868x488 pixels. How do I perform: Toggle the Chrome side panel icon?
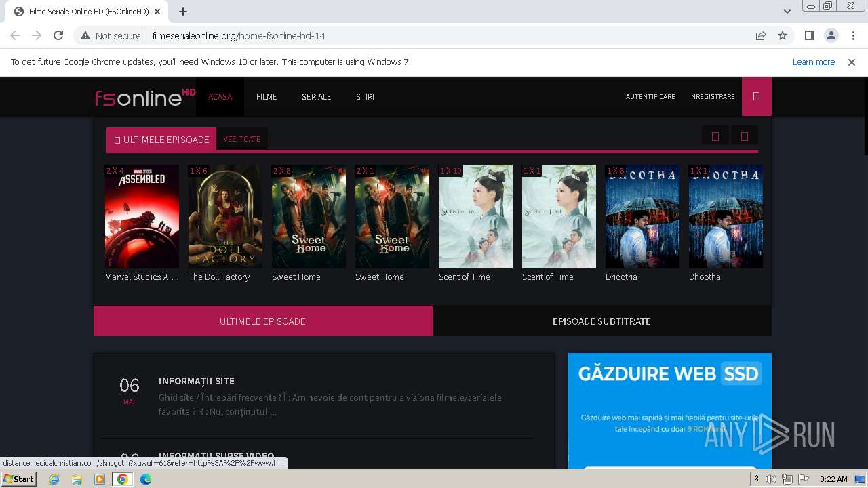810,35
